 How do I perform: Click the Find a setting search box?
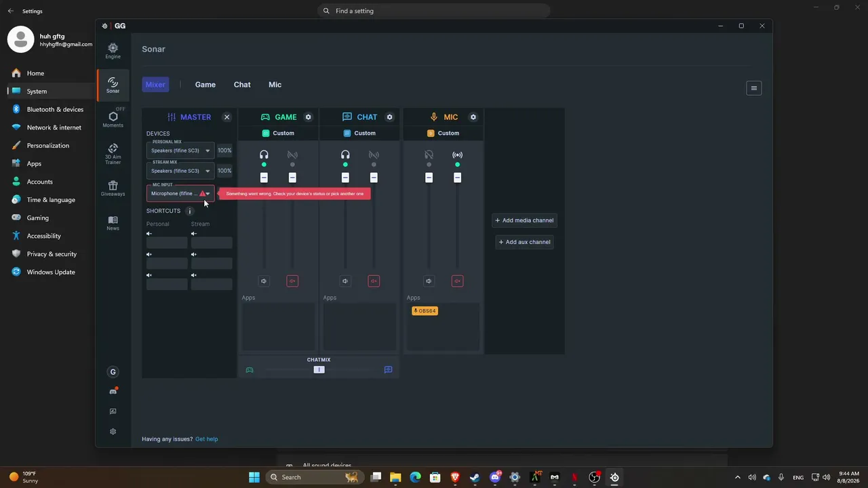[434, 11]
